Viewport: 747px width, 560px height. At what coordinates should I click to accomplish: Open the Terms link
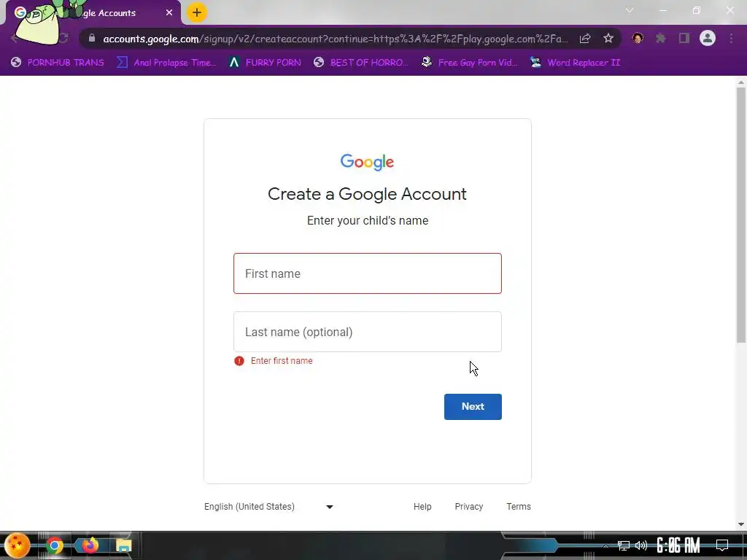[519, 507]
